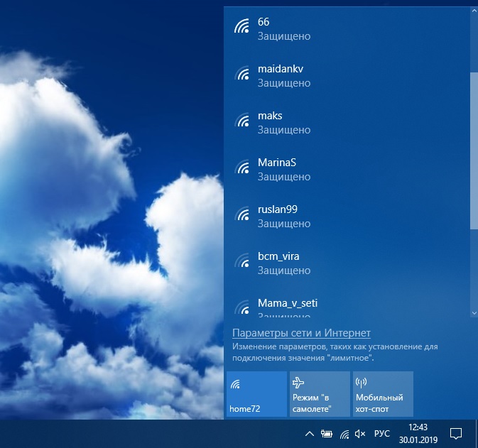Select the "66" Wi-Fi network
Screen dimensions: 478x448
(x=347, y=29)
